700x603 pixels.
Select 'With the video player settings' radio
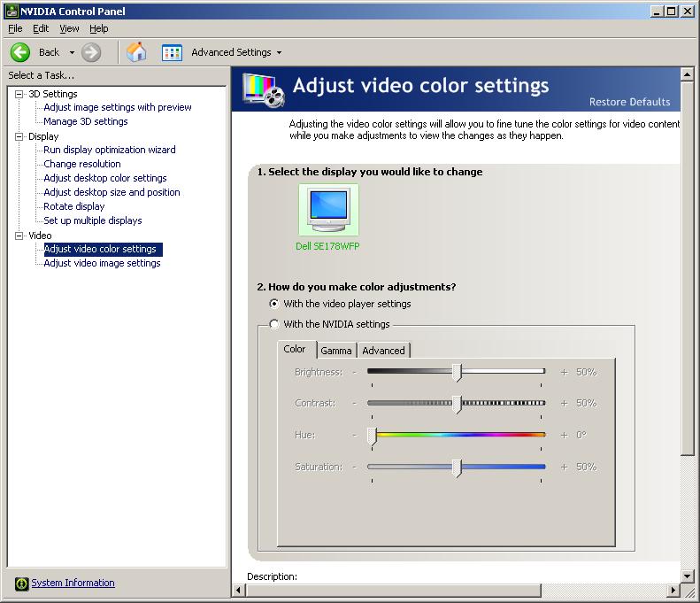click(x=274, y=304)
